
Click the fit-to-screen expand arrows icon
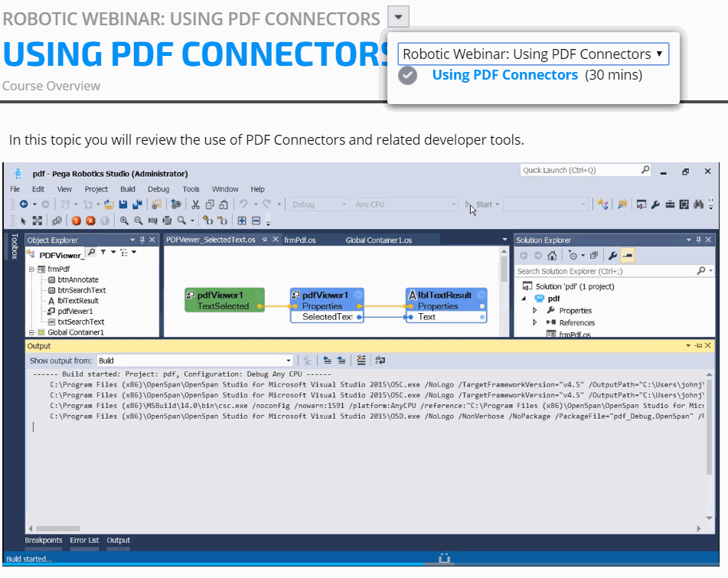(38, 221)
